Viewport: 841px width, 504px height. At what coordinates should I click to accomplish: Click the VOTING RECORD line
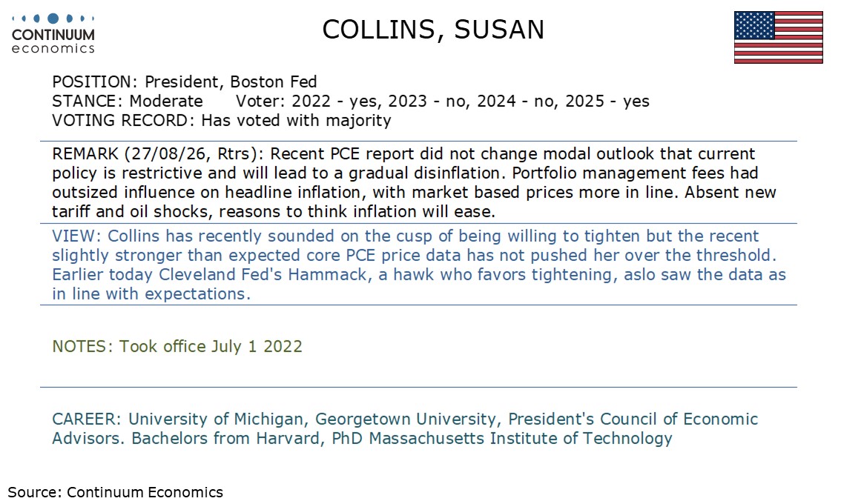(222, 120)
